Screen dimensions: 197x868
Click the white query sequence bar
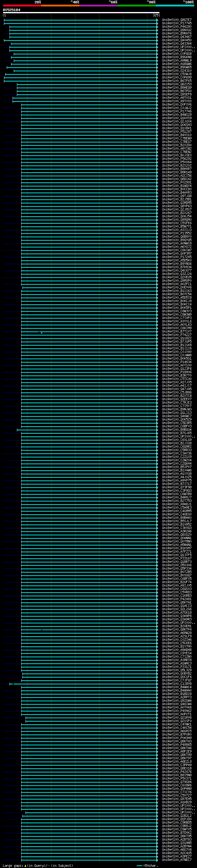[x=81, y=12]
